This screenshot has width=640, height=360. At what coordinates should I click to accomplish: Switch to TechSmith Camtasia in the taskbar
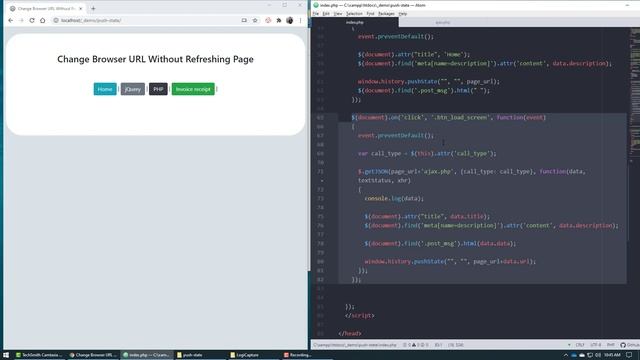39,355
